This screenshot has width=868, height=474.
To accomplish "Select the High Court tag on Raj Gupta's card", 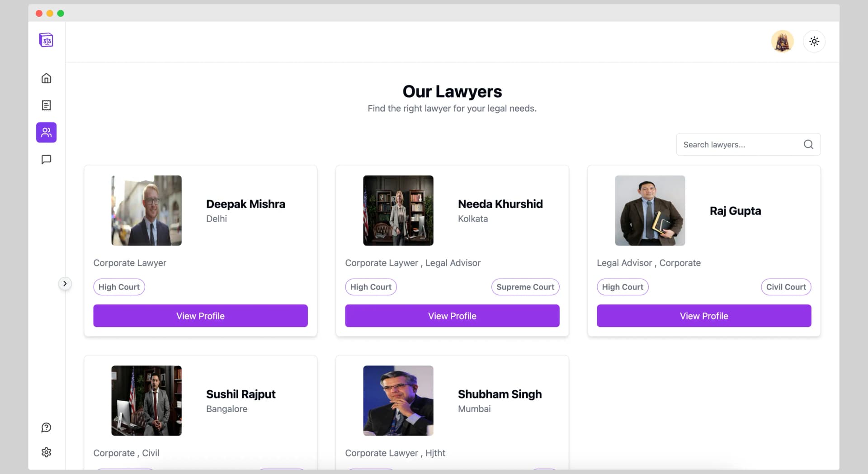I will coord(623,287).
